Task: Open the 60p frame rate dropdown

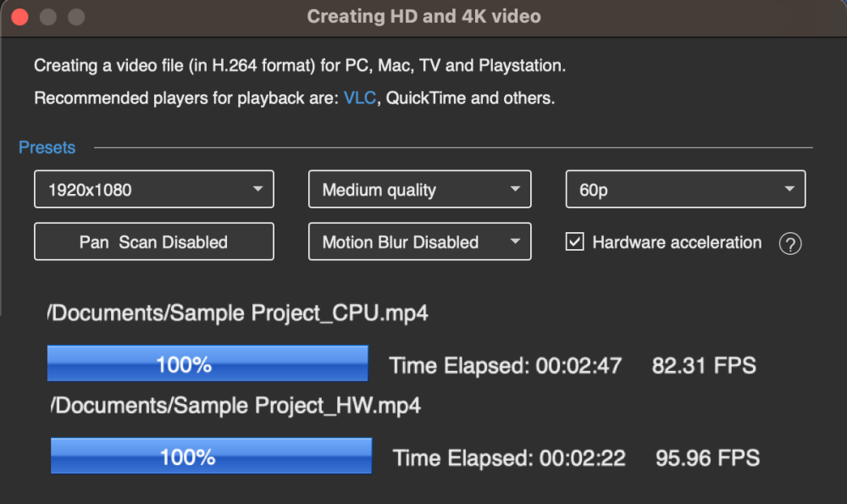Action: click(x=684, y=190)
